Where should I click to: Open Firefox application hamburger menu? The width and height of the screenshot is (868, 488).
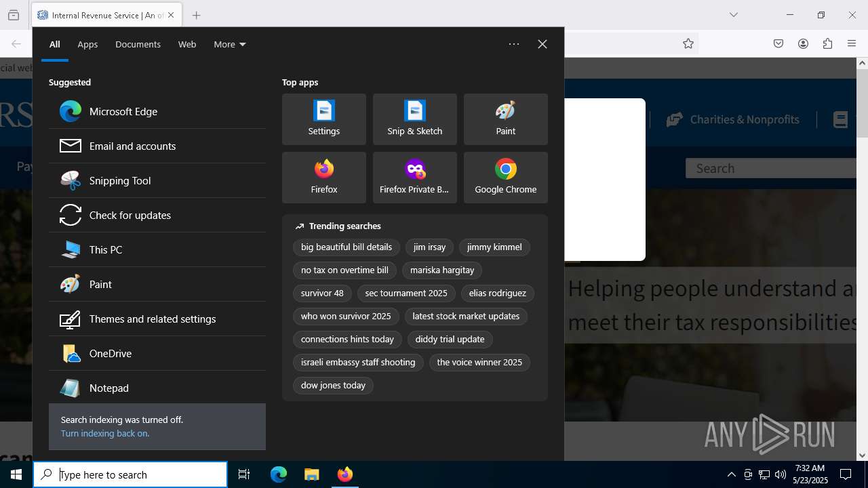[852, 43]
